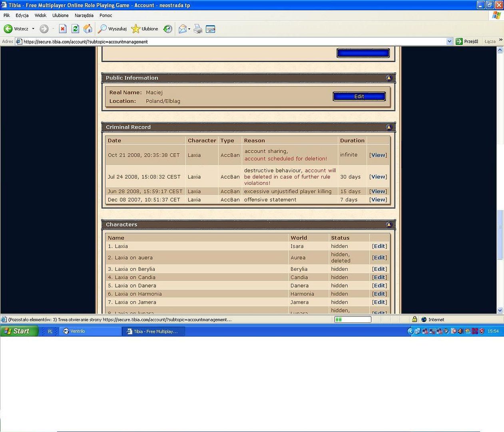Click the URL address input field
504x432 pixels.
[x=234, y=42]
